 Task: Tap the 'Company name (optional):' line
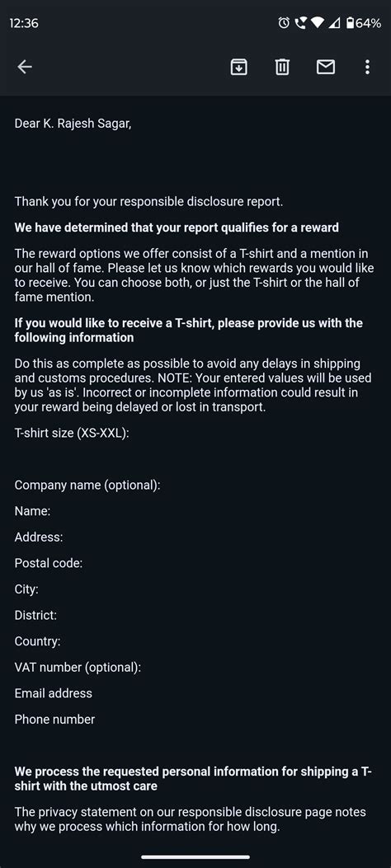(87, 486)
